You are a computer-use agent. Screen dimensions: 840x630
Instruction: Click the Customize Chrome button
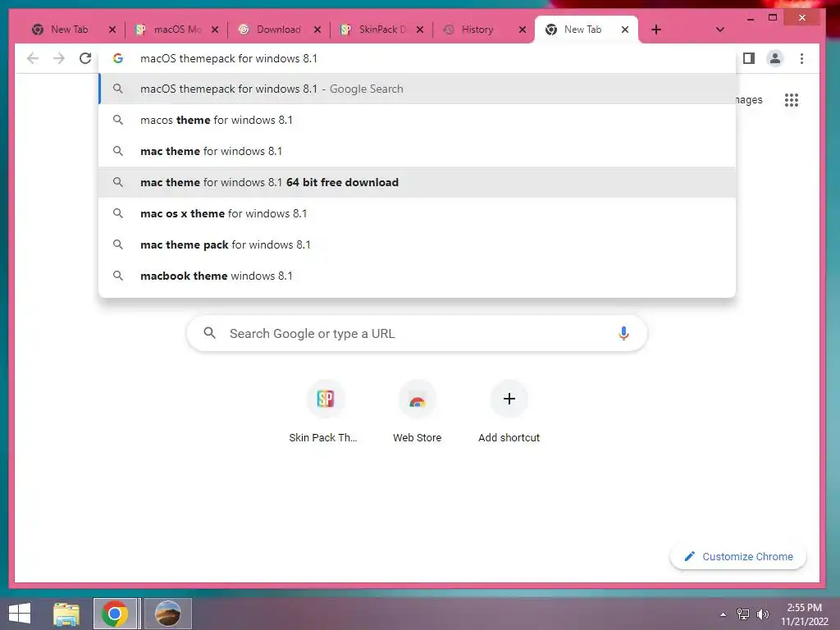[737, 557]
